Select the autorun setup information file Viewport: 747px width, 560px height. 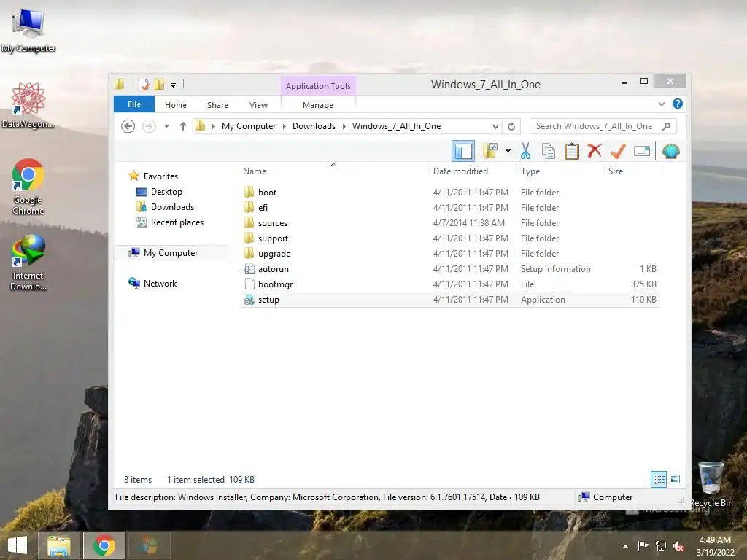(x=450, y=269)
